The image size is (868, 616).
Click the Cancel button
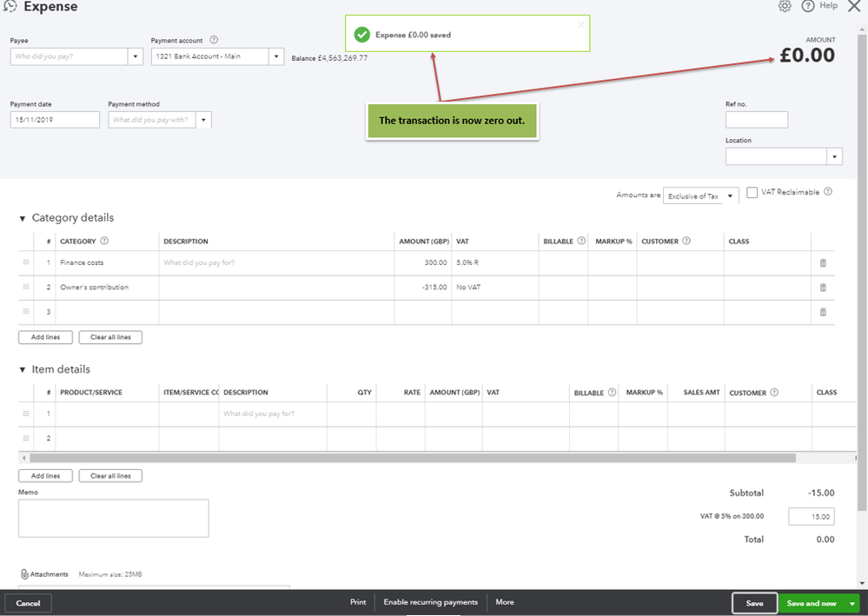pos(28,603)
